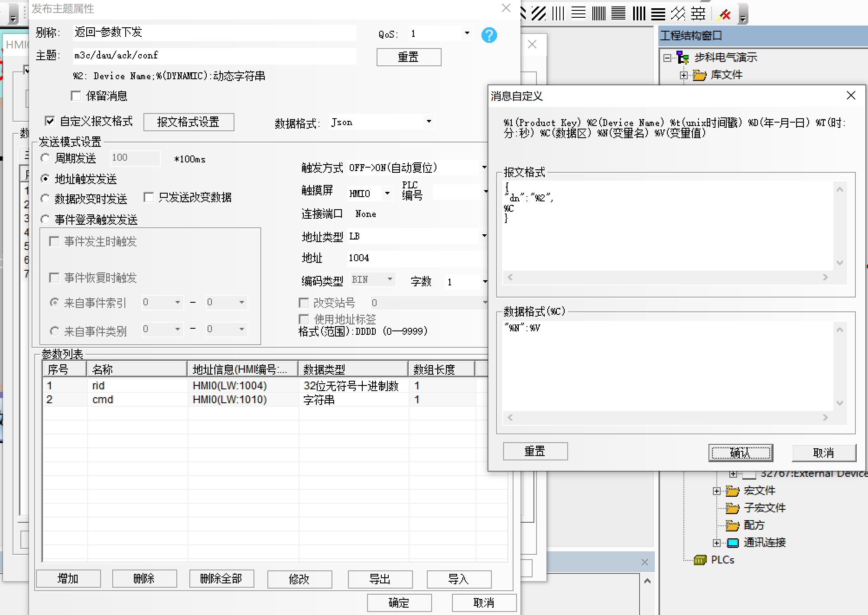
Task: Open the 触摸屏 HMI0 dropdown
Action: tap(387, 193)
